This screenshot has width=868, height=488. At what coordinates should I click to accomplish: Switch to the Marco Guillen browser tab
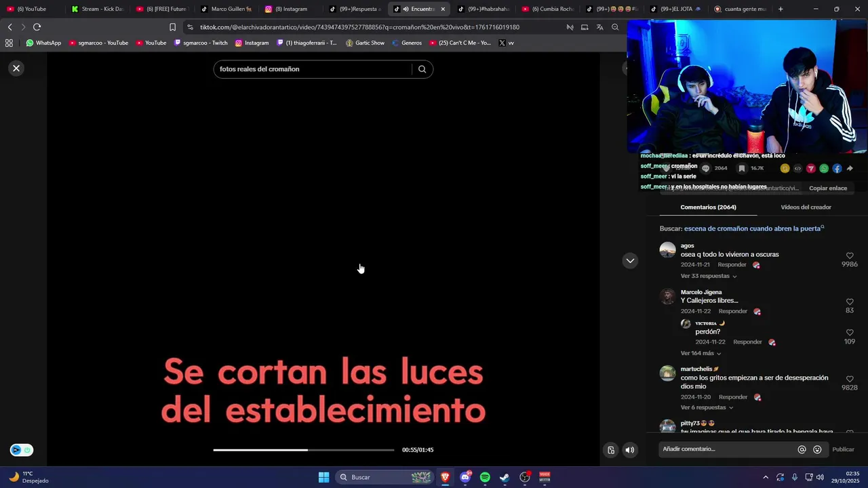point(226,9)
